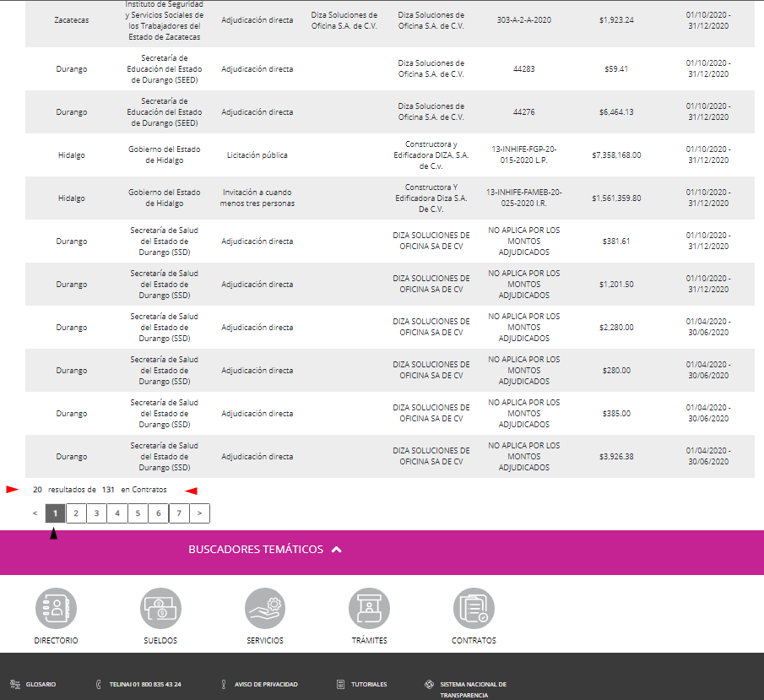This screenshot has width=764, height=700.
Task: Click contract number 44283
Action: (x=523, y=68)
